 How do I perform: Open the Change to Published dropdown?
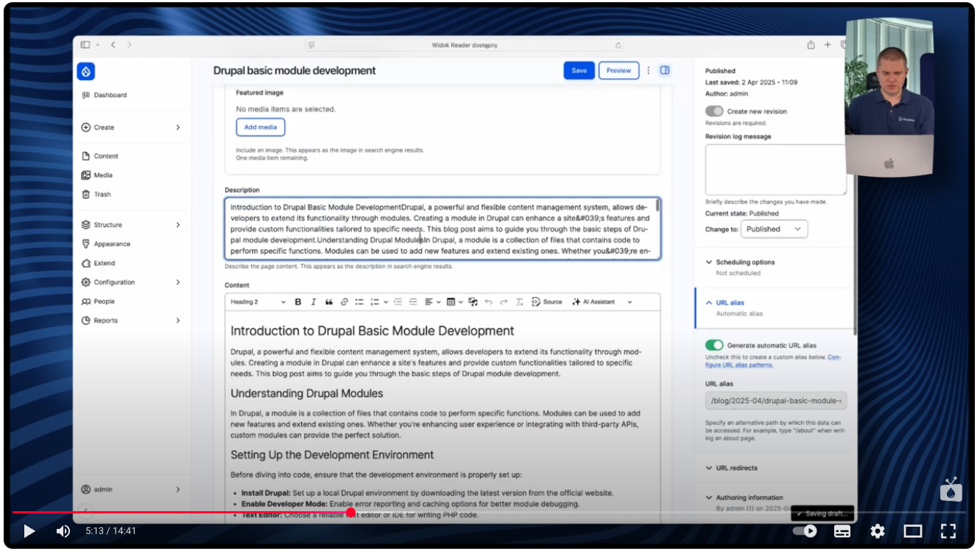(x=774, y=229)
